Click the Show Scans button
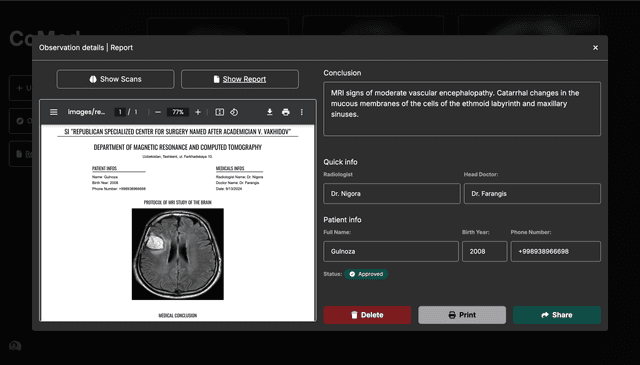Image resolution: width=640 pixels, height=365 pixels. pyautogui.click(x=116, y=79)
